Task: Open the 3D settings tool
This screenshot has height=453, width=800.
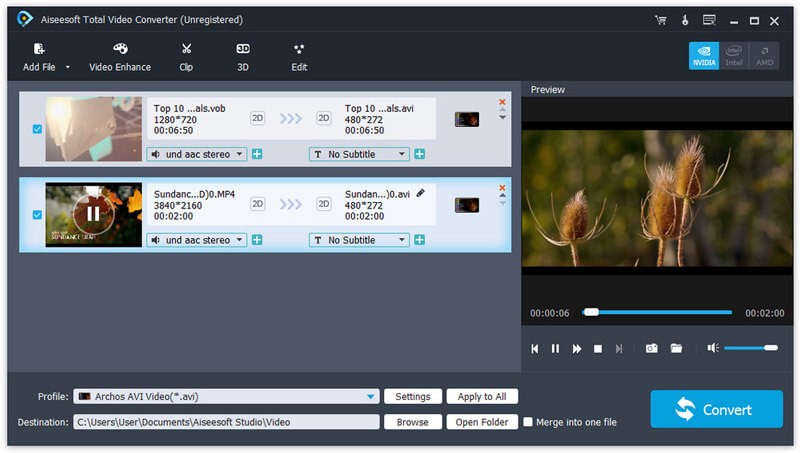Action: coord(243,49)
